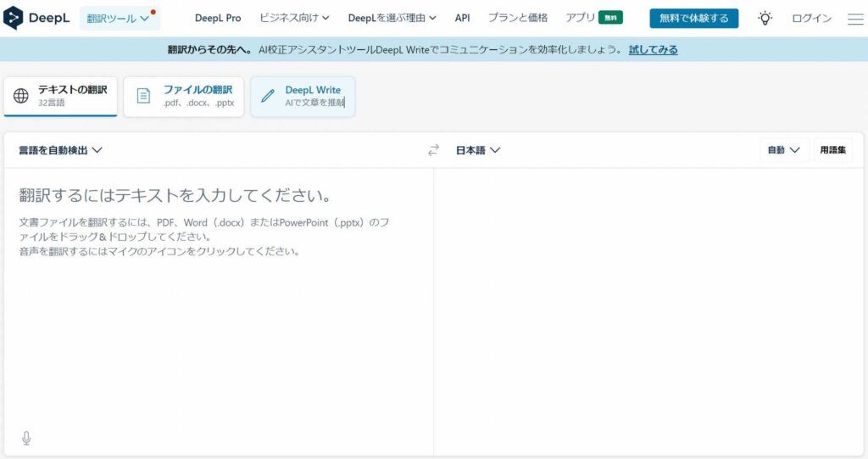Open the 日本語 target language dropdown
Image resolution: width=868 pixels, height=459 pixels.
478,150
